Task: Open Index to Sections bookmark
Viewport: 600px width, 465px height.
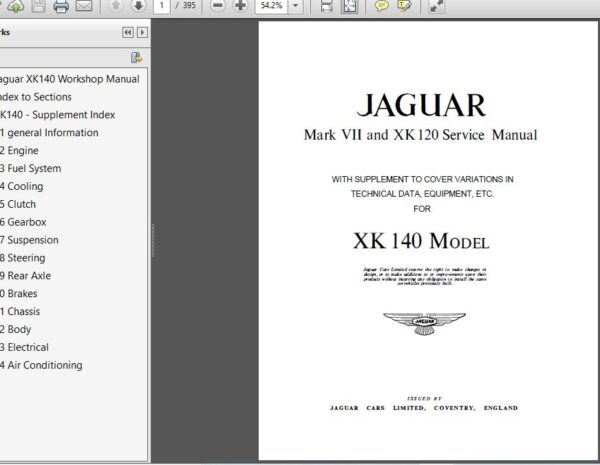Action: click(x=36, y=97)
